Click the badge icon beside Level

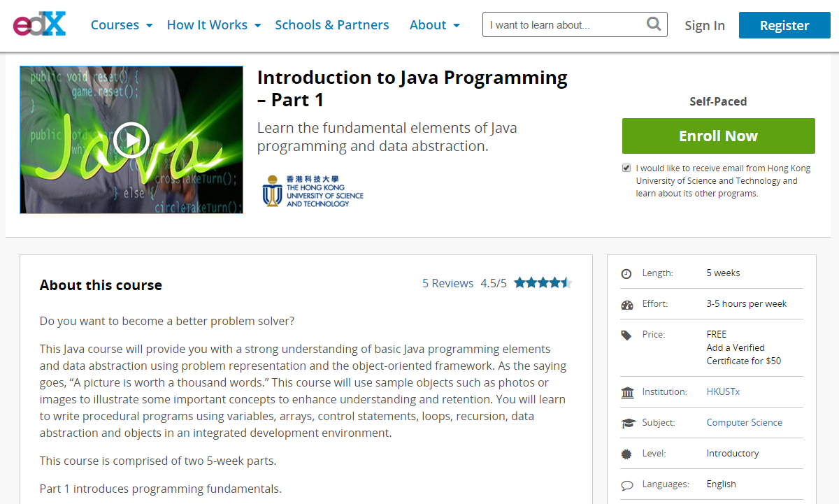tap(626, 454)
